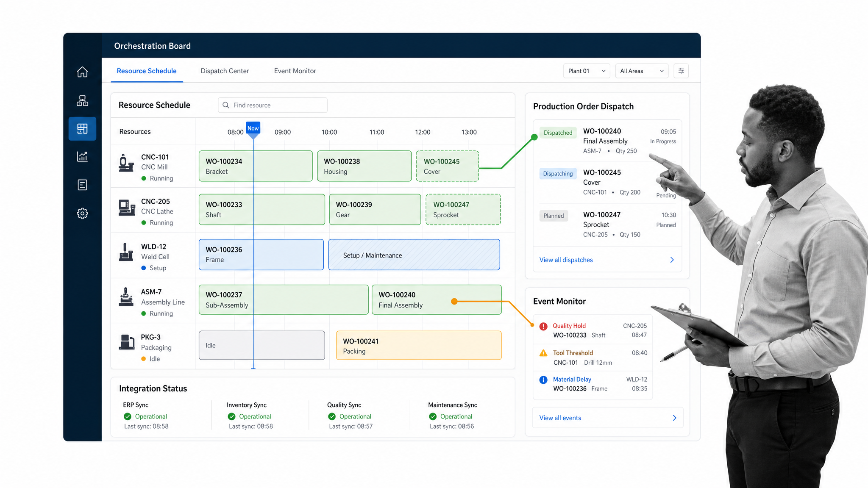
Task: Select WO-100240 Final Assembly schedule block
Action: pos(437,299)
